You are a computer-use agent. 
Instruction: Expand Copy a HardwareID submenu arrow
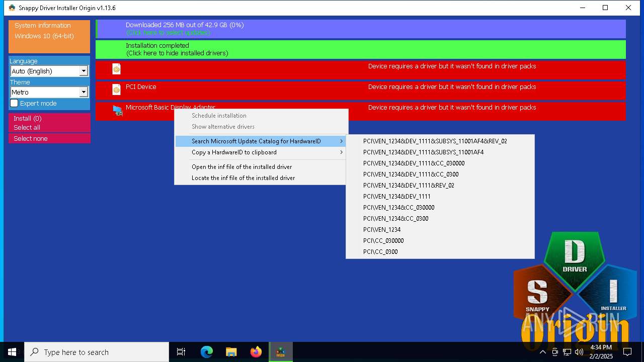(x=342, y=152)
